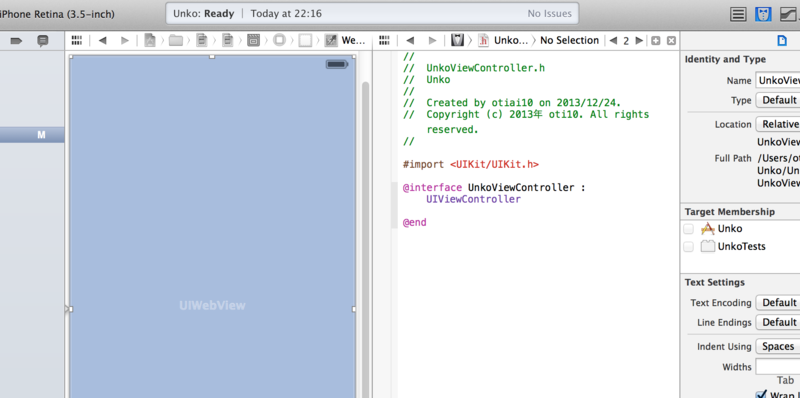Go forward in the storyboard editor history
Viewport: 800px width, 398px height.
pyautogui.click(x=124, y=41)
